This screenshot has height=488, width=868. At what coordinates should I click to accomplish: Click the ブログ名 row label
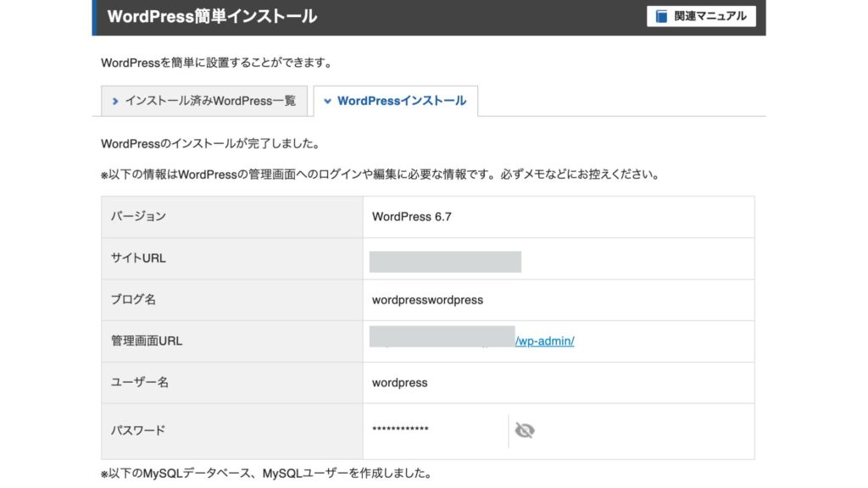[133, 300]
